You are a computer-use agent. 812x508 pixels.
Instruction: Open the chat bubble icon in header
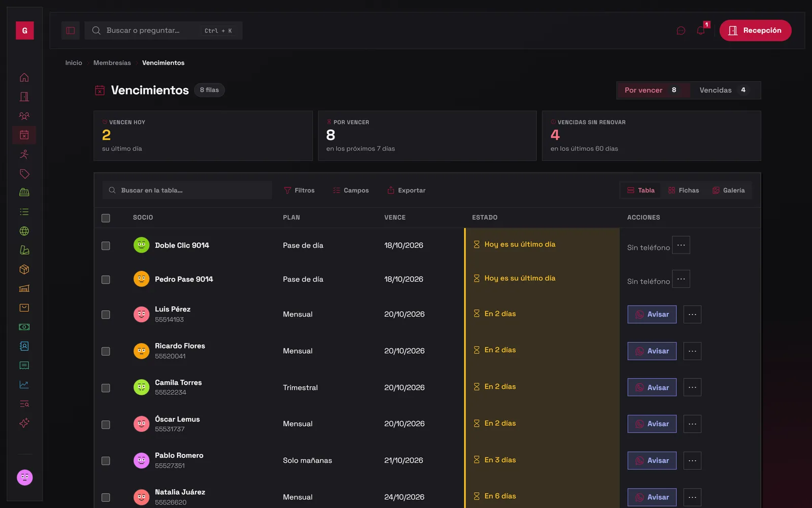(x=681, y=30)
